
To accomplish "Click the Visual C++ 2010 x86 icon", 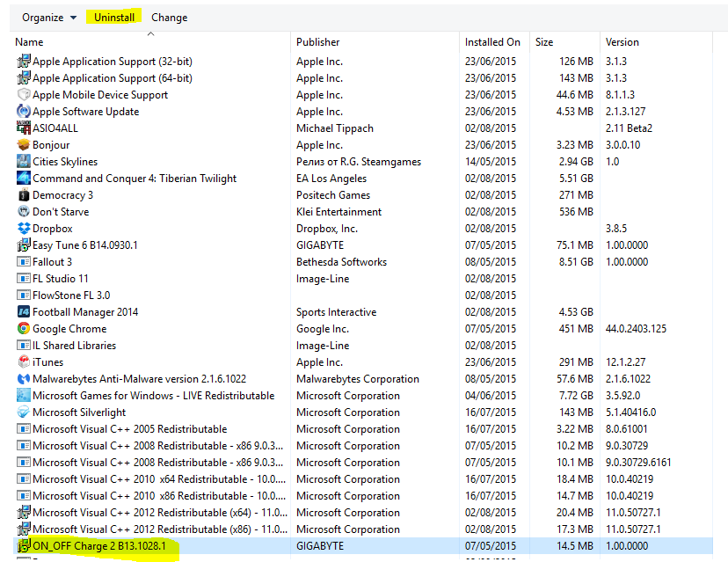I will [x=24, y=496].
